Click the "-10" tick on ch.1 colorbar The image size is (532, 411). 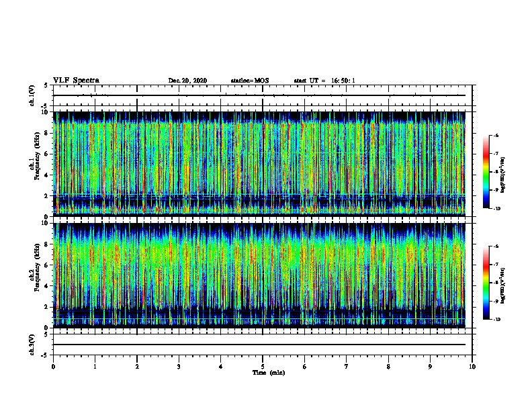[x=497, y=209]
